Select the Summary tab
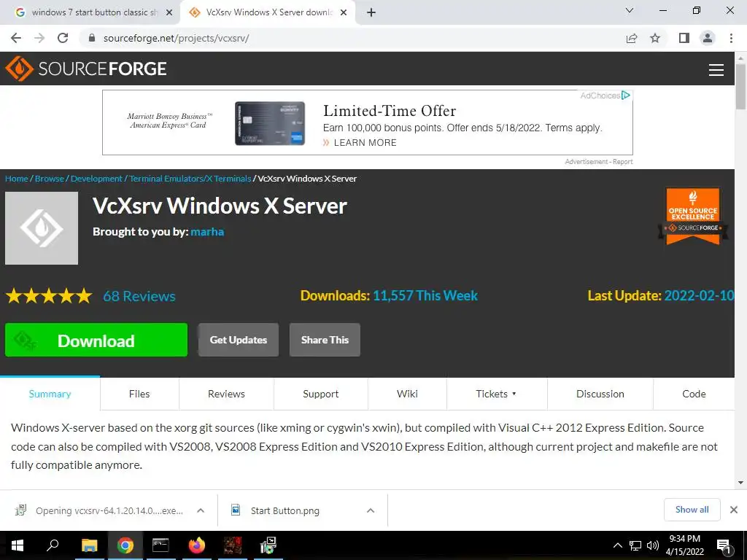Viewport: 747px width, 560px height. (x=50, y=394)
